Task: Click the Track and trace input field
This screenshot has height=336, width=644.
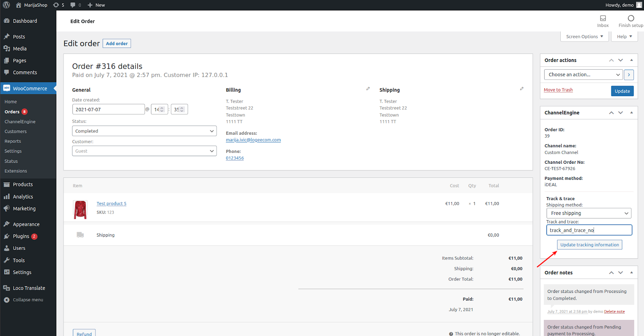Action: [588, 230]
